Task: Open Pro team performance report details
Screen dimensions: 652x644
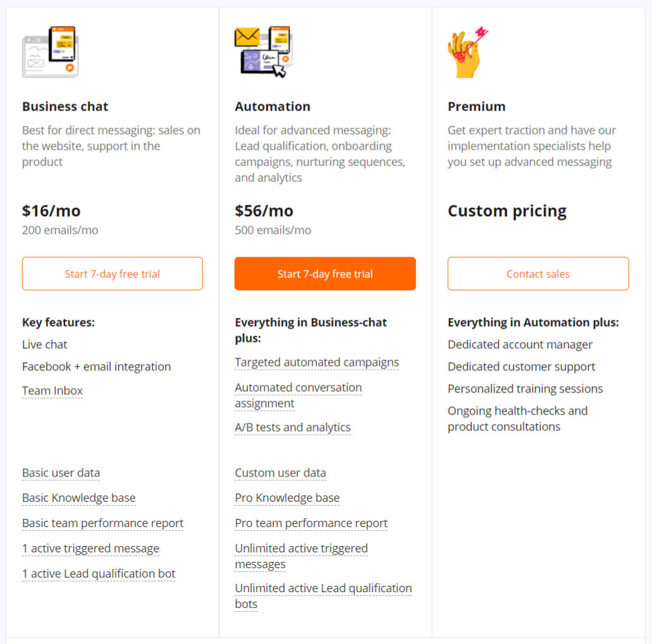Action: coord(311,523)
